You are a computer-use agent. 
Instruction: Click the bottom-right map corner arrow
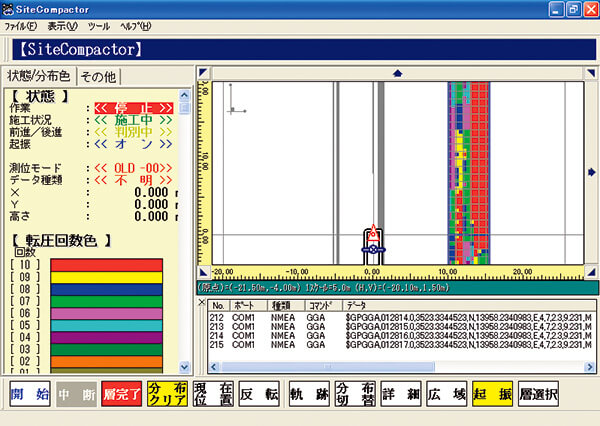tap(592, 272)
